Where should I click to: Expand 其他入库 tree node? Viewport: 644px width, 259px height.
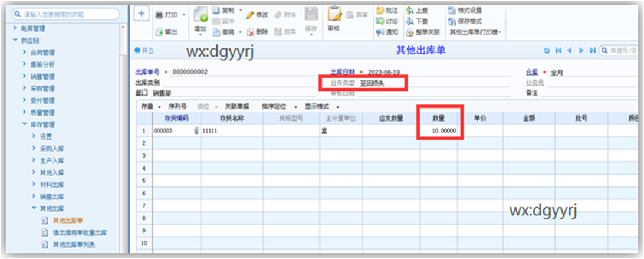(x=34, y=172)
